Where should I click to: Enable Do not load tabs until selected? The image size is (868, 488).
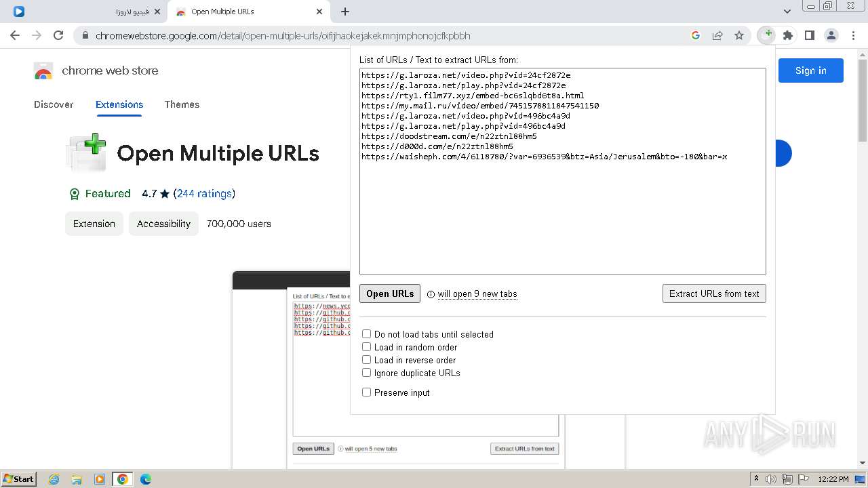366,334
